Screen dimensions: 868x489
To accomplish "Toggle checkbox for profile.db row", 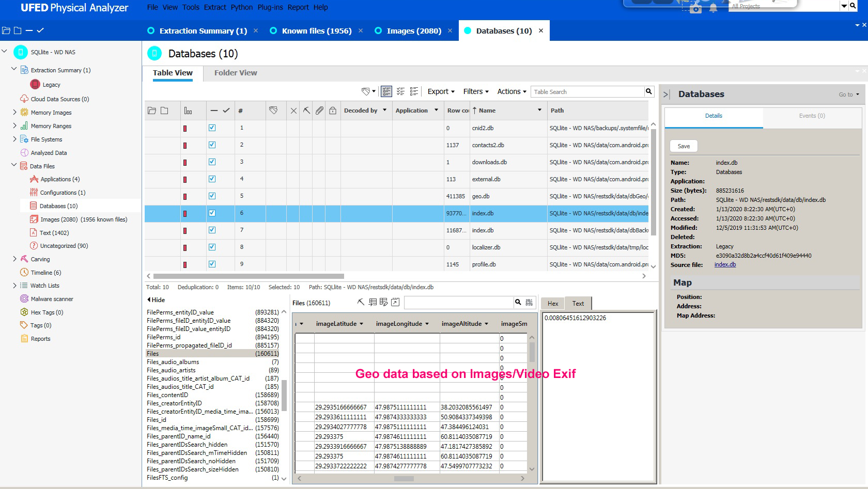I will [x=212, y=264].
